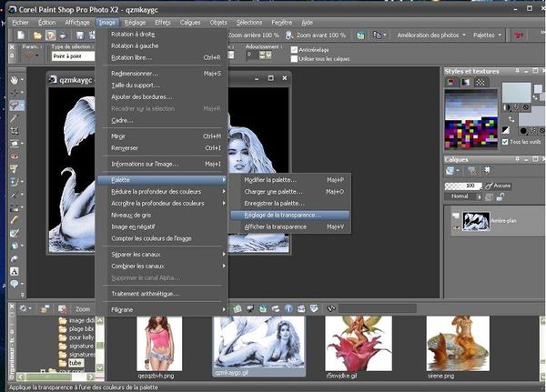Adjust the layer opacity slider at 100

coord(463,186)
